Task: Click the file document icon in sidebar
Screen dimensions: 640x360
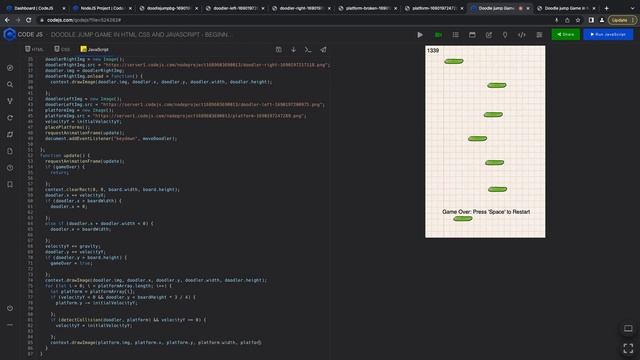Action: pyautogui.click(x=10, y=151)
